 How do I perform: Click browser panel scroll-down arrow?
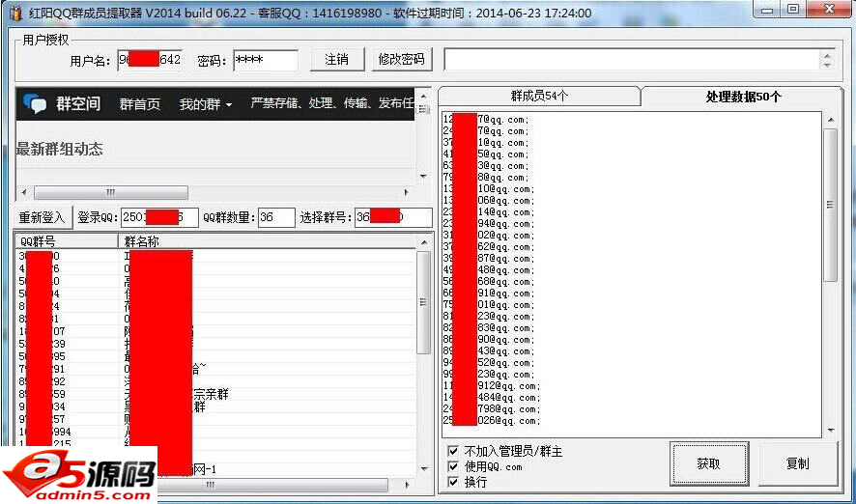[423, 176]
